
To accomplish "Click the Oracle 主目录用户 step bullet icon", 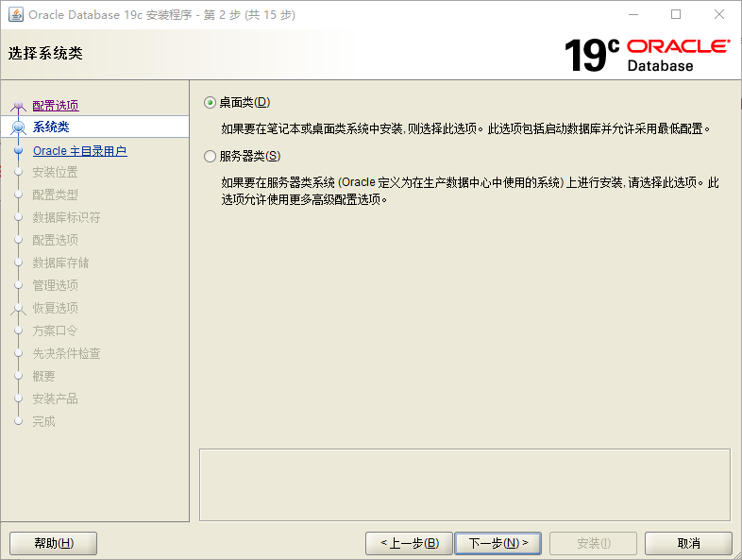I will 19,150.
